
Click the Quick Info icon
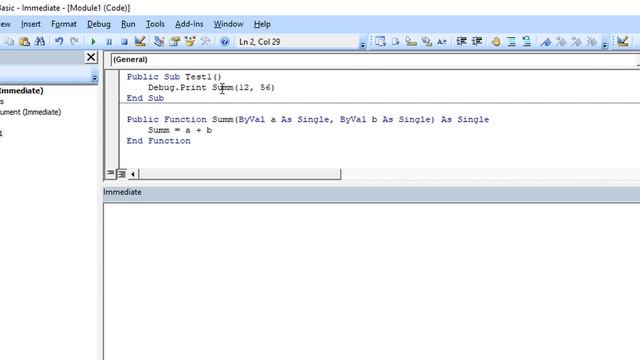click(411, 41)
